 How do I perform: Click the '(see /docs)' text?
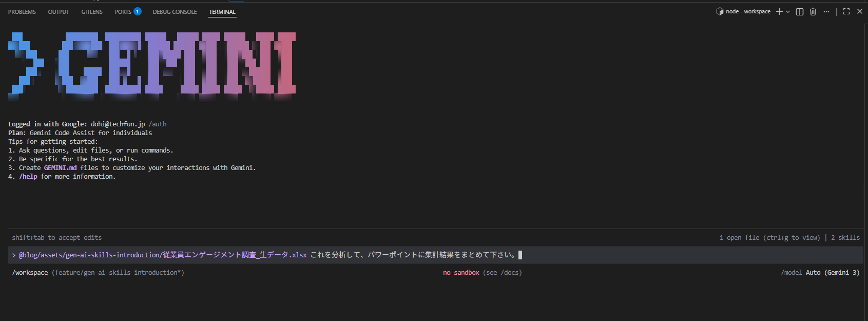pyautogui.click(x=503, y=273)
